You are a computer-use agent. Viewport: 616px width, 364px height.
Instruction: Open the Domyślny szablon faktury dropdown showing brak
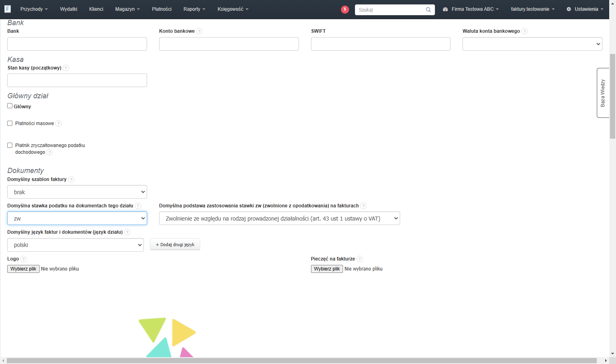[x=77, y=192]
